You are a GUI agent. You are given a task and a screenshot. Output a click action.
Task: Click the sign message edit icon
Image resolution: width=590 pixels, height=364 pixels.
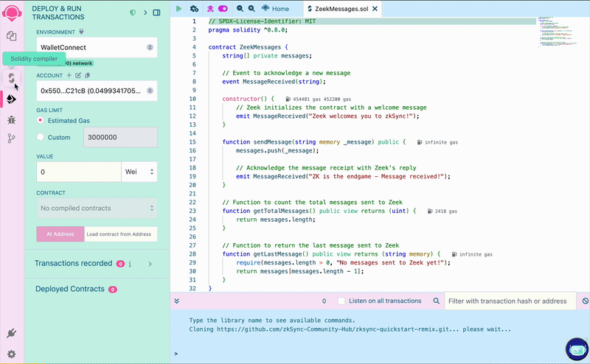(78, 75)
